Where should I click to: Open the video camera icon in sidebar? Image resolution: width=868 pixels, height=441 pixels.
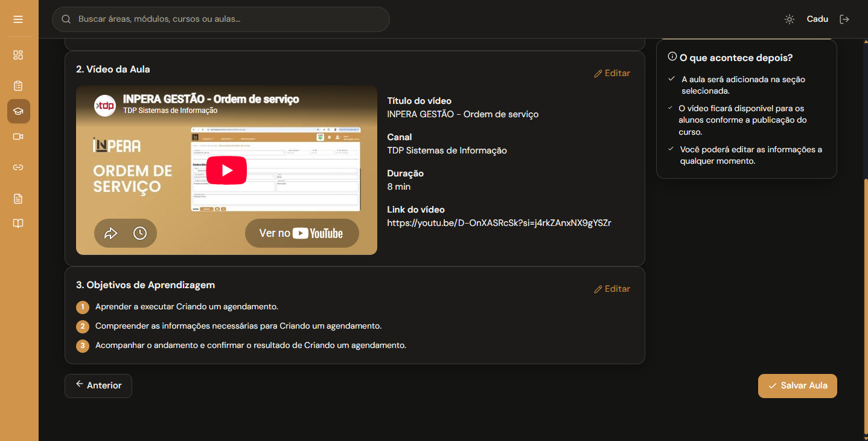tap(18, 137)
